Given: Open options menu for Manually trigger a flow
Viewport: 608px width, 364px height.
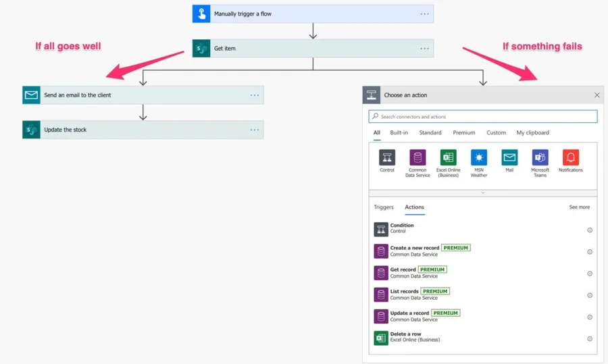Looking at the screenshot, I should [424, 14].
